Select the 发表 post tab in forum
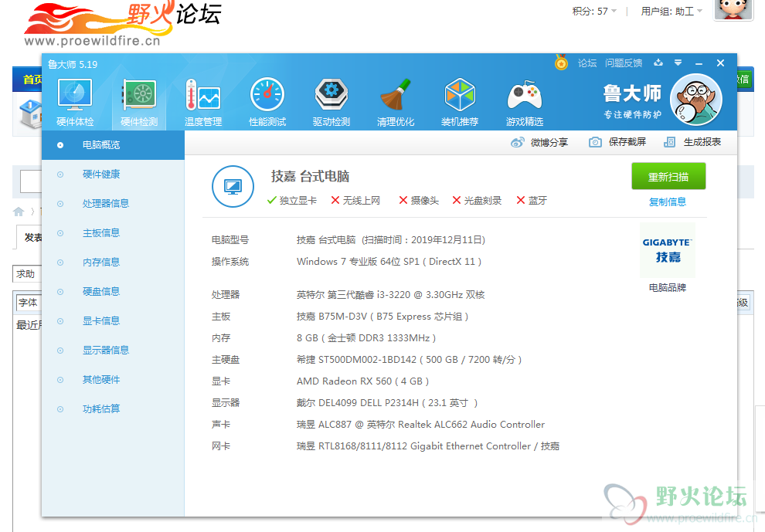This screenshot has height=532, width=765. click(29, 238)
